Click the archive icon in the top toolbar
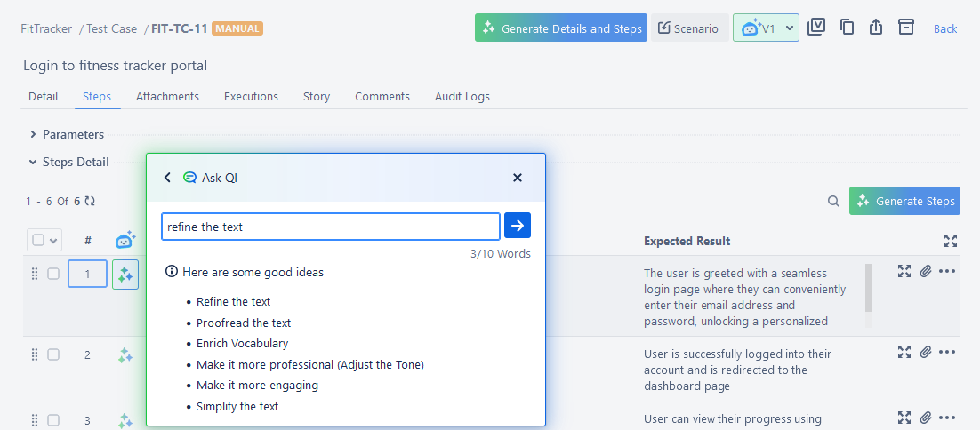 (905, 28)
